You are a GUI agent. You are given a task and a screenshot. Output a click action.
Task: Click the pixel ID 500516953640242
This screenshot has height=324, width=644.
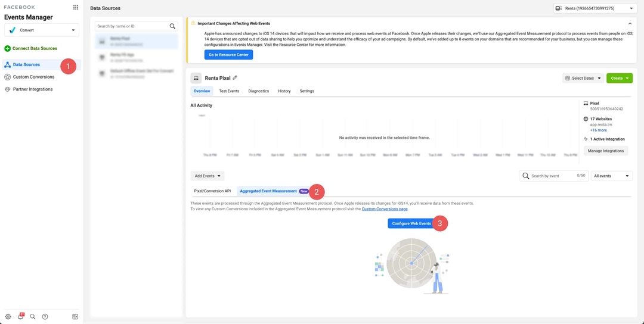pos(606,109)
